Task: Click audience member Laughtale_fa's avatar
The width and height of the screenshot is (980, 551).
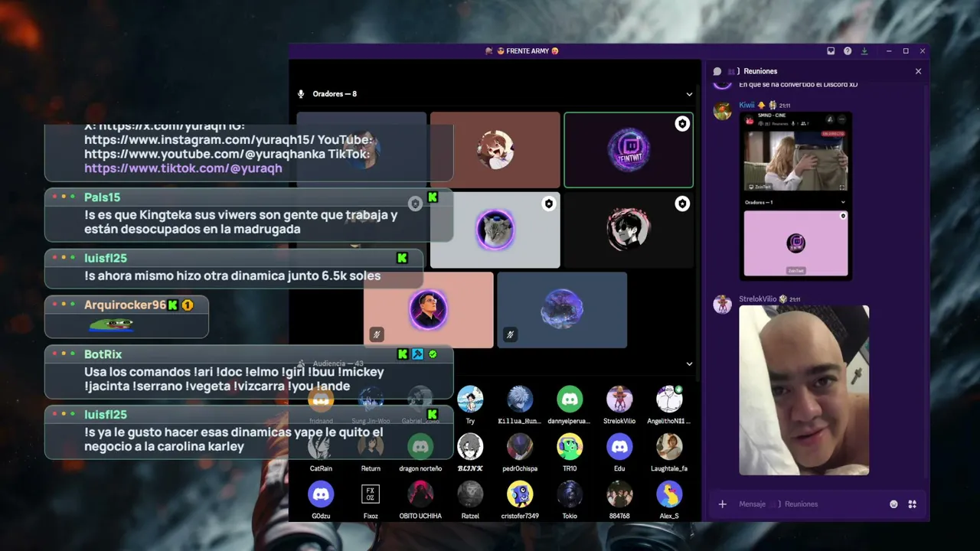Action: tap(669, 446)
